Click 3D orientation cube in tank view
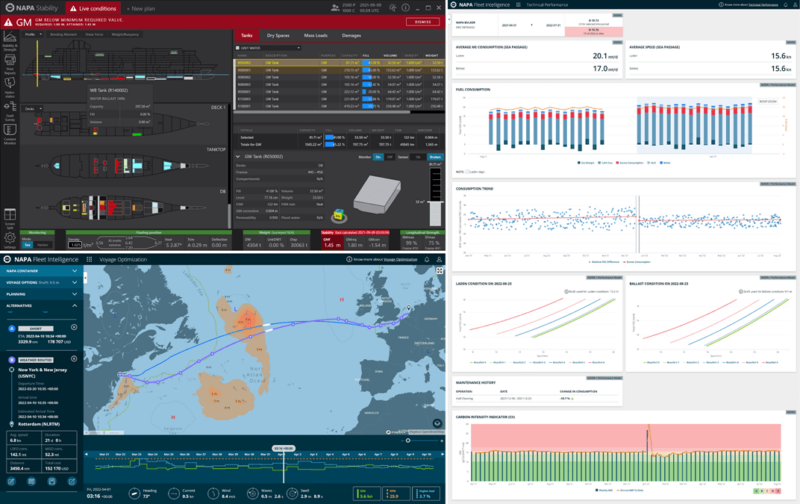The image size is (800, 504). click(x=338, y=215)
